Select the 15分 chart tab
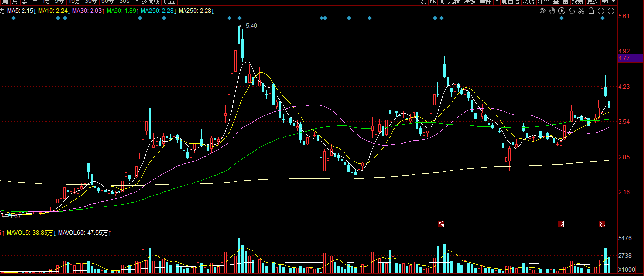The image size is (644, 276). pos(74,2)
